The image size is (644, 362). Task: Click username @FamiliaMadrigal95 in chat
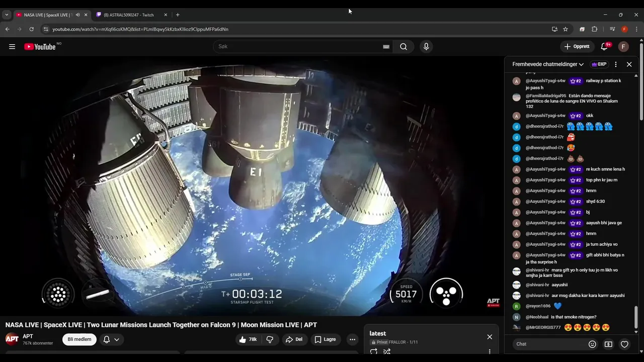546,96
